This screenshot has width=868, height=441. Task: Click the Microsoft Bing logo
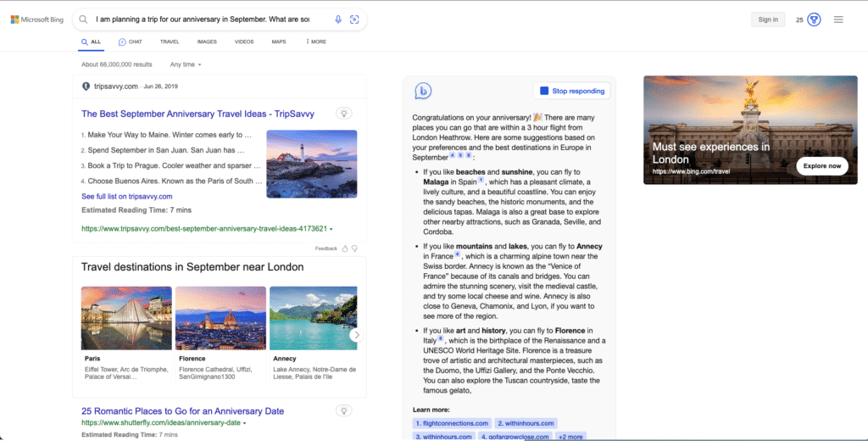tap(37, 20)
